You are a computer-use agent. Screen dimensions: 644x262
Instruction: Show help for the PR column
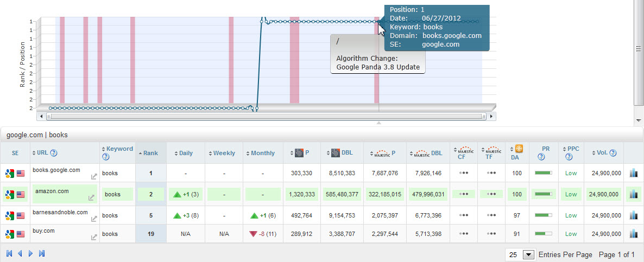point(541,157)
